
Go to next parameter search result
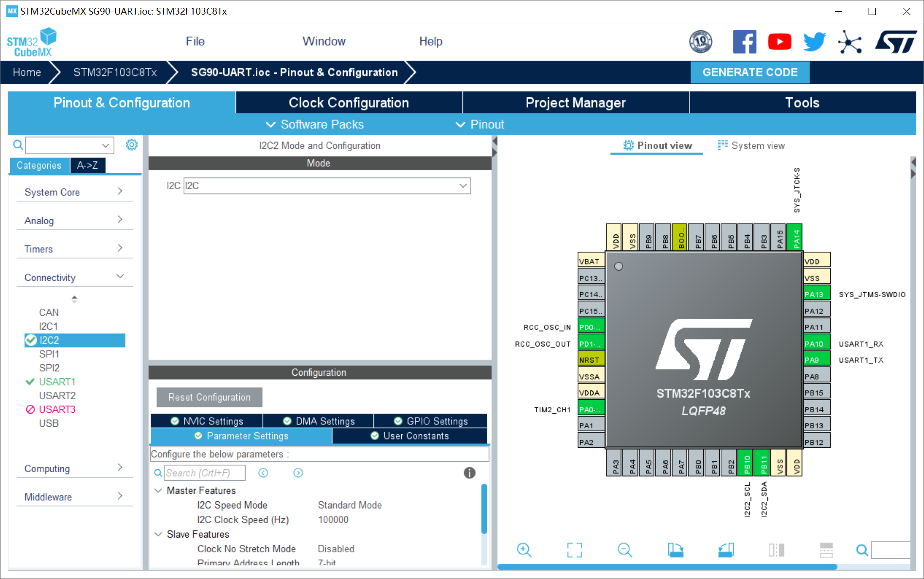tap(298, 473)
